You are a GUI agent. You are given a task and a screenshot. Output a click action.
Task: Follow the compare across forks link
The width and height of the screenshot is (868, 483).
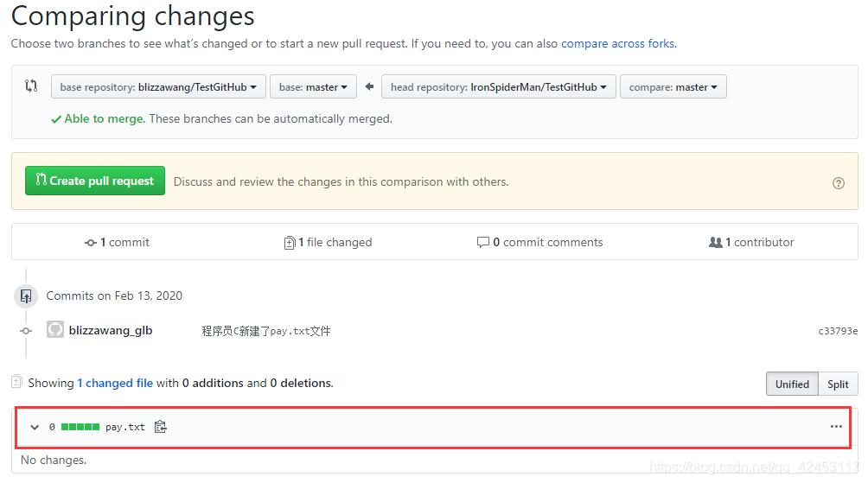click(617, 43)
